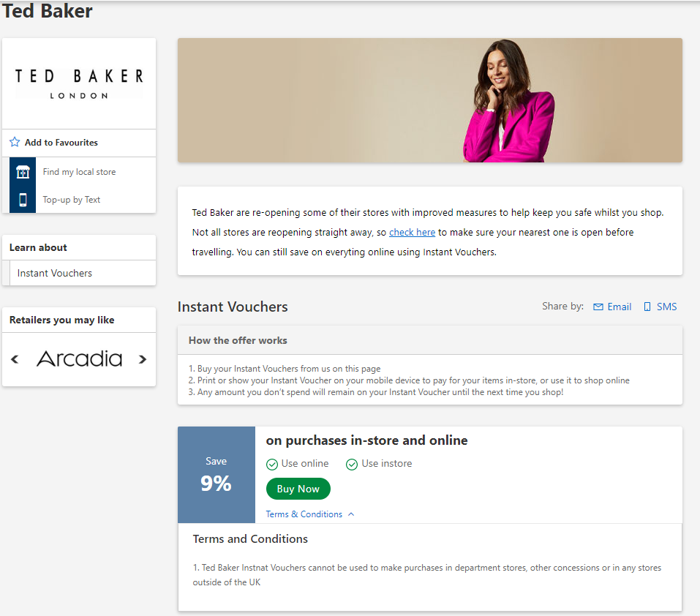Click the Ted Baker banner image
The width and height of the screenshot is (700, 616).
coord(429,100)
